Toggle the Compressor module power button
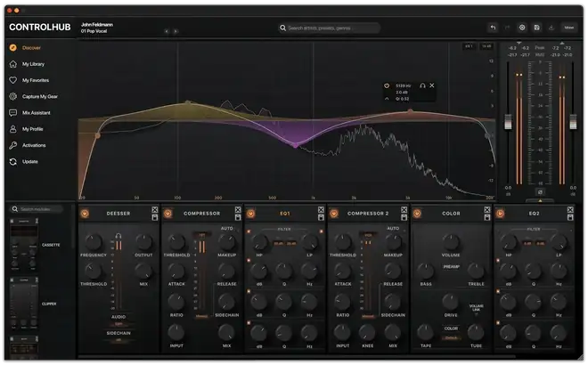 (x=168, y=214)
